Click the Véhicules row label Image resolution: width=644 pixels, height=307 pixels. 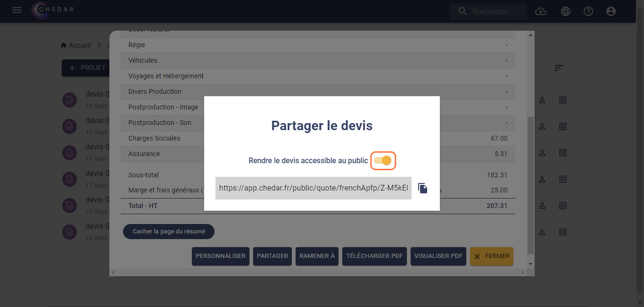[x=143, y=60]
